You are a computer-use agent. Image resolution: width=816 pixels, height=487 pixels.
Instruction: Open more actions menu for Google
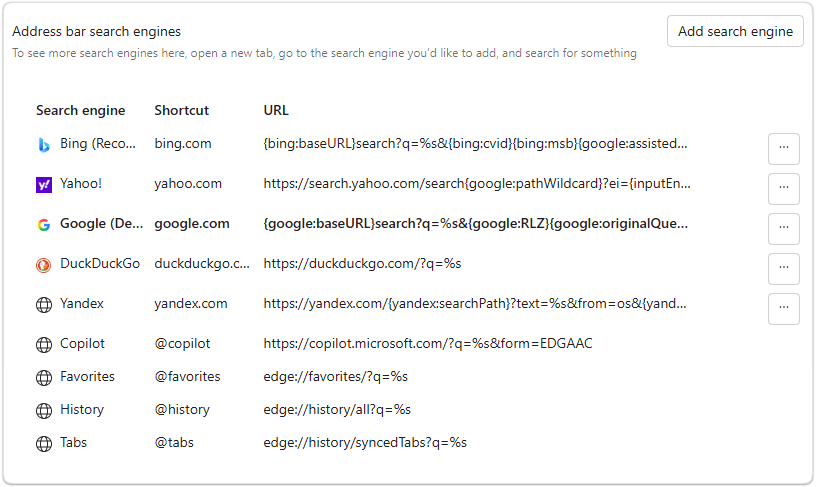click(784, 229)
